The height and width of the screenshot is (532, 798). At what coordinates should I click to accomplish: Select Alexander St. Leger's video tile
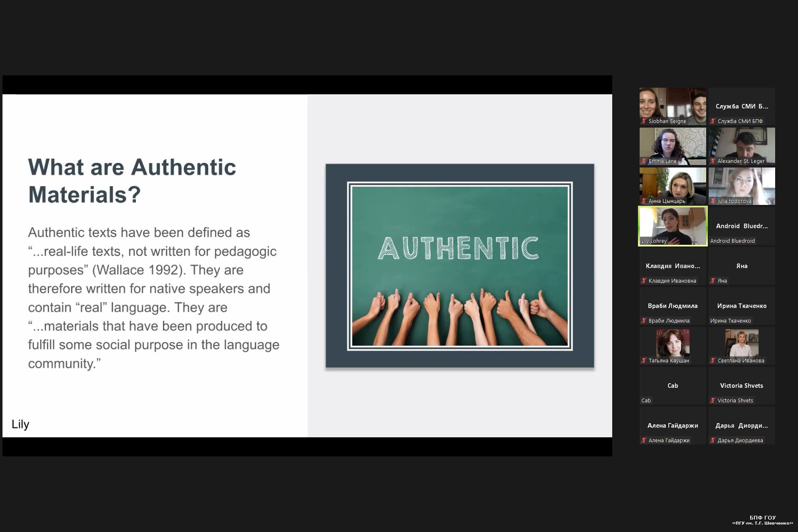[x=742, y=146]
